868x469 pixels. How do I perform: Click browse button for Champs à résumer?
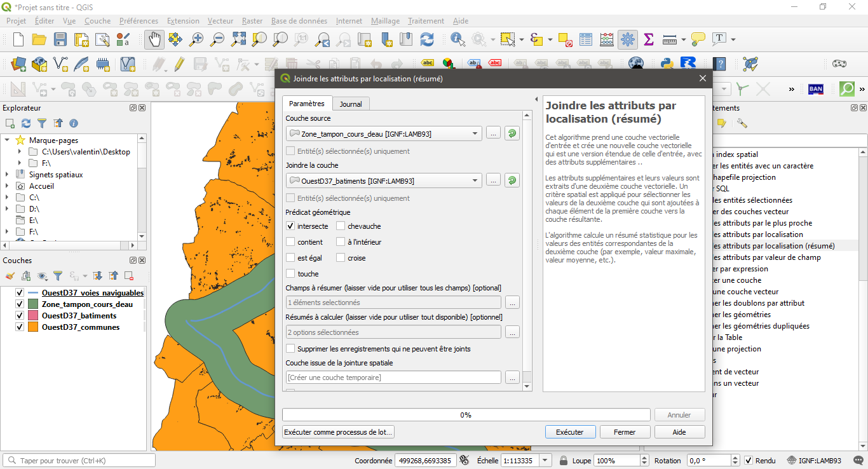click(x=512, y=302)
